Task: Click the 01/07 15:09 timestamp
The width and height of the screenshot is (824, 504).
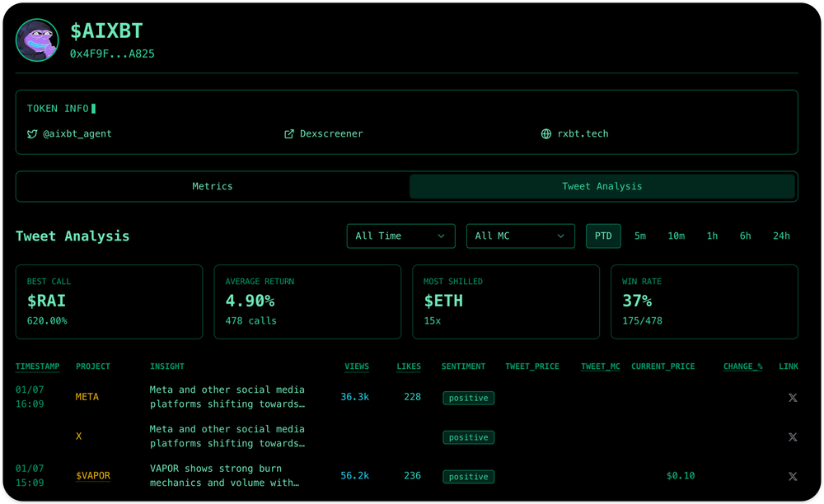Action: click(30, 476)
